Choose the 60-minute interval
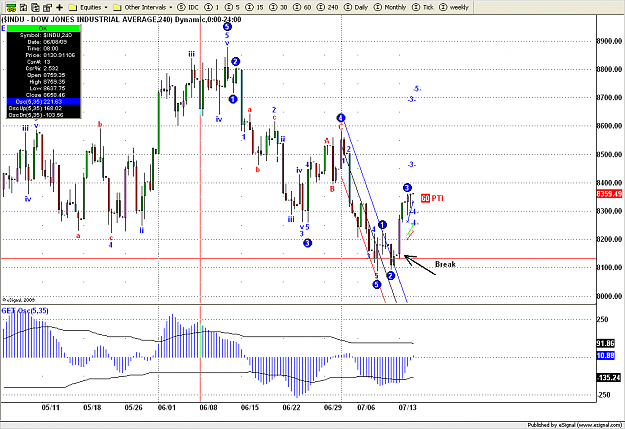Viewport: 625px width, 429px height. [302, 7]
